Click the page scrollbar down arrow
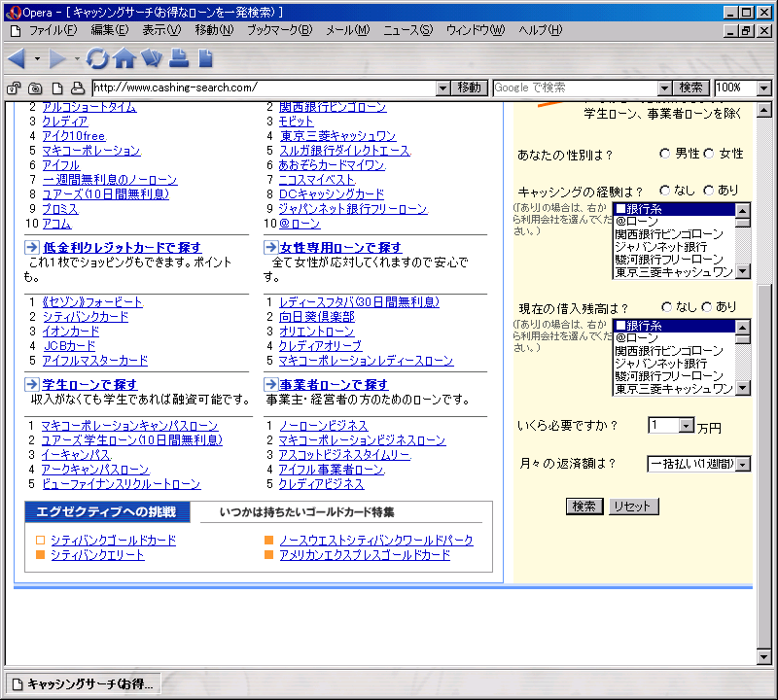This screenshot has width=778, height=700. pyautogui.click(x=764, y=657)
